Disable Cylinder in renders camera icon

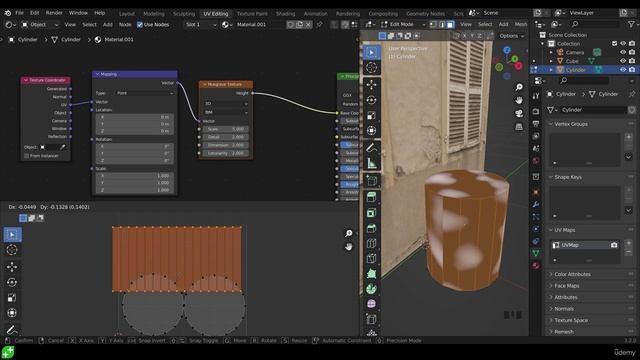pyautogui.click(x=632, y=70)
